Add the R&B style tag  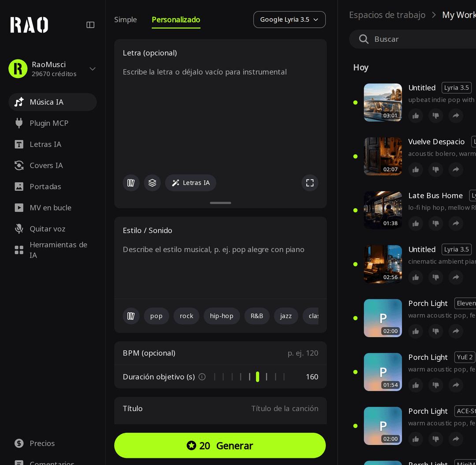[x=257, y=316]
